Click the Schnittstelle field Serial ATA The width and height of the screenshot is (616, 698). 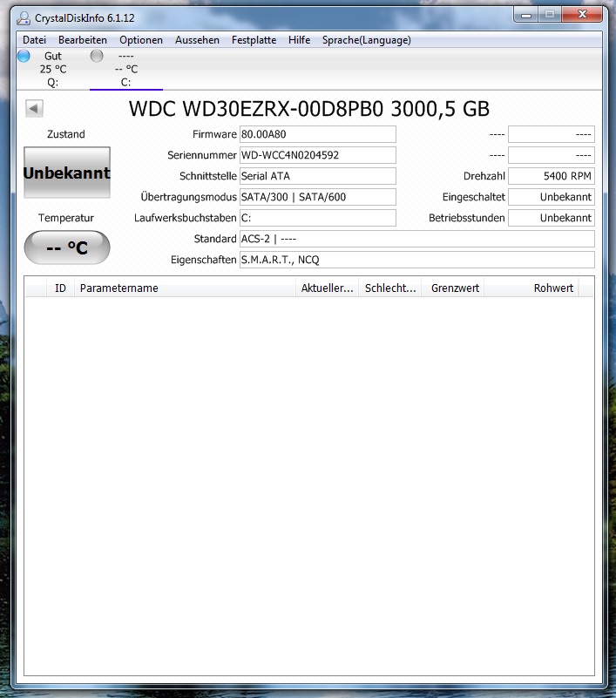(x=318, y=176)
